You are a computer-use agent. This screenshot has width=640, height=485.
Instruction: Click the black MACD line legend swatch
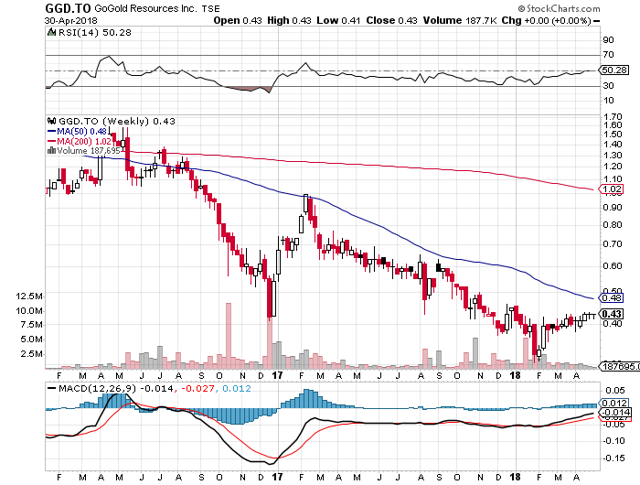pos(51,388)
